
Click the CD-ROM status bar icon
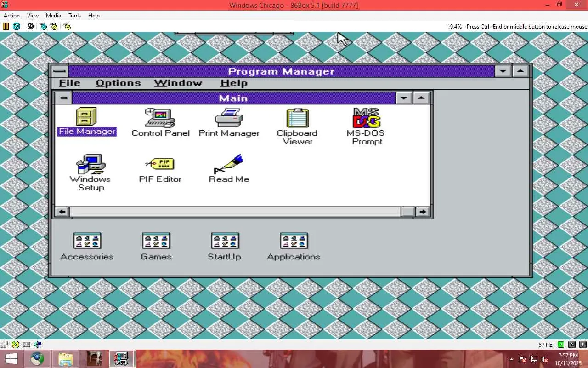coord(16,345)
